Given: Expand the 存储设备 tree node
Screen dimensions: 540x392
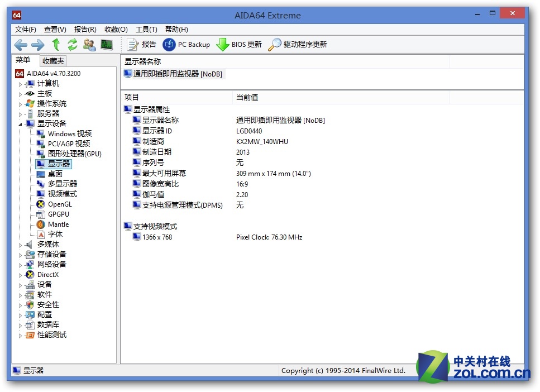Looking at the screenshot, I should [x=20, y=255].
